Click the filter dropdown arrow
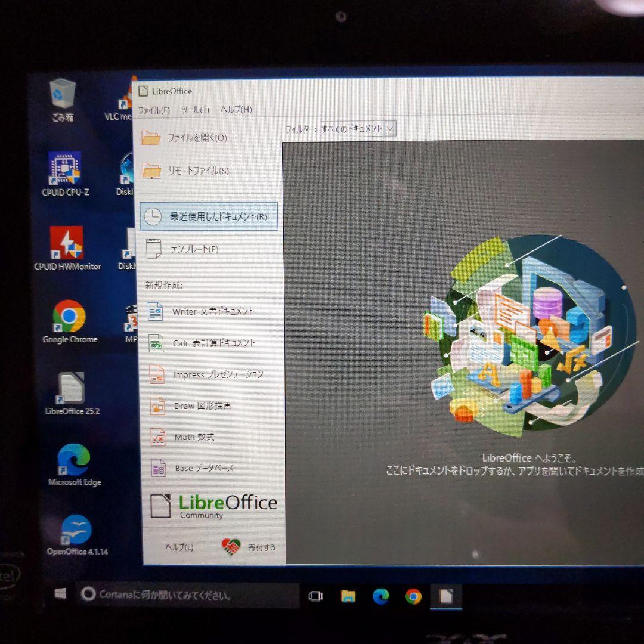Screen dimensions: 644x644 point(390,129)
